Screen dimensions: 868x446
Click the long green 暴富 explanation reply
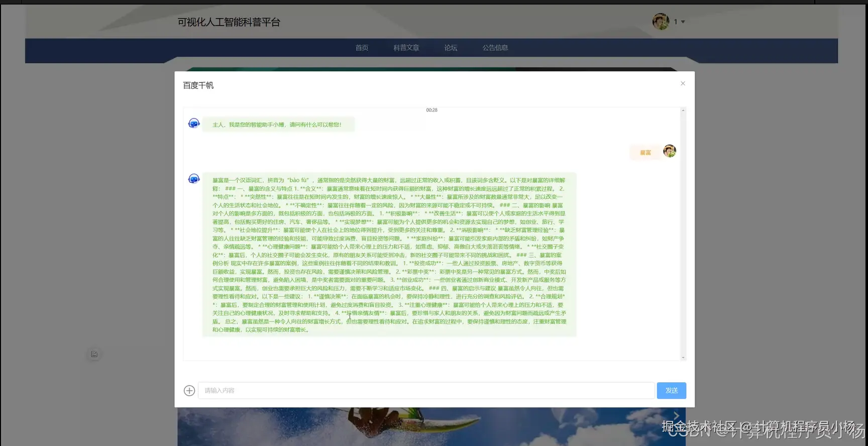point(389,255)
